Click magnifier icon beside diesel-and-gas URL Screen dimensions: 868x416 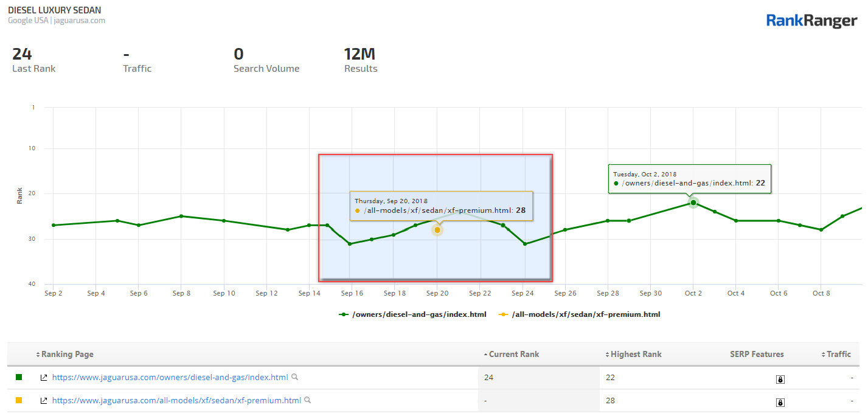pos(295,377)
